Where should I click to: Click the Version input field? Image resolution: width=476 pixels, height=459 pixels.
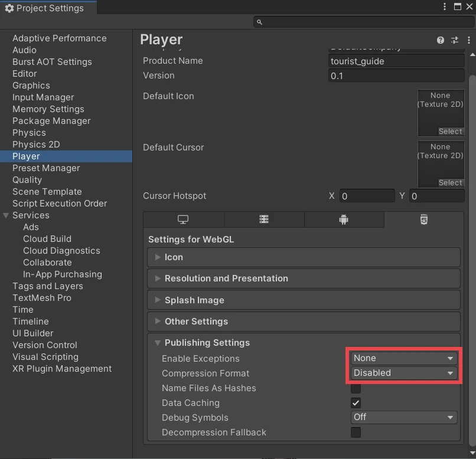coord(396,76)
